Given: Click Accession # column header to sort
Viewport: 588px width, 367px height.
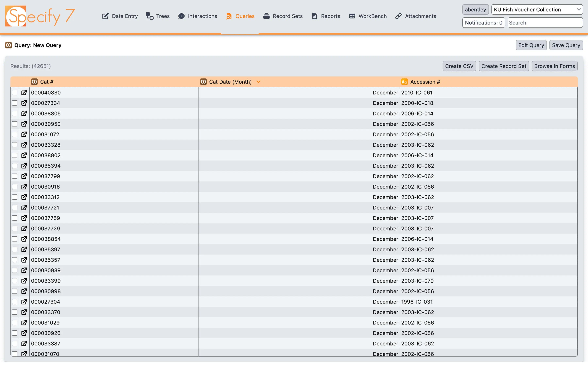Looking at the screenshot, I should (x=425, y=82).
